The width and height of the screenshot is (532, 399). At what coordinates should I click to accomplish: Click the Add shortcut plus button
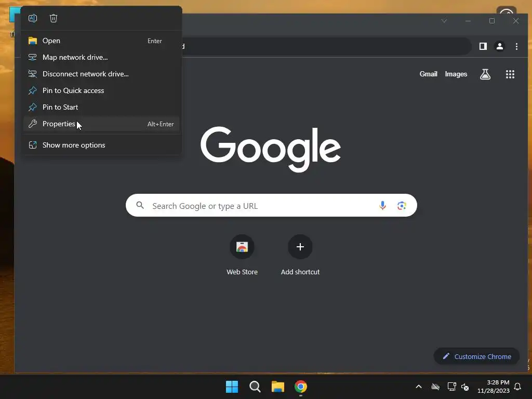[300, 247]
